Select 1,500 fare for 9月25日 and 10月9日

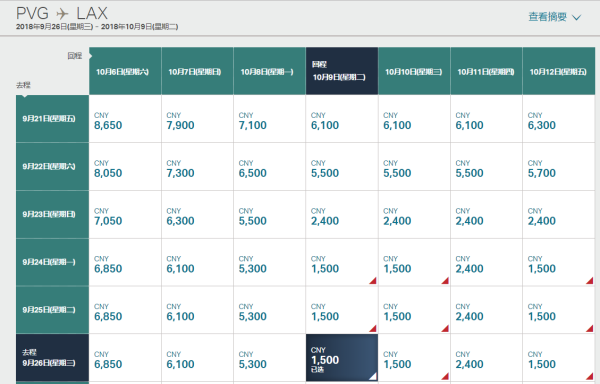click(342, 310)
